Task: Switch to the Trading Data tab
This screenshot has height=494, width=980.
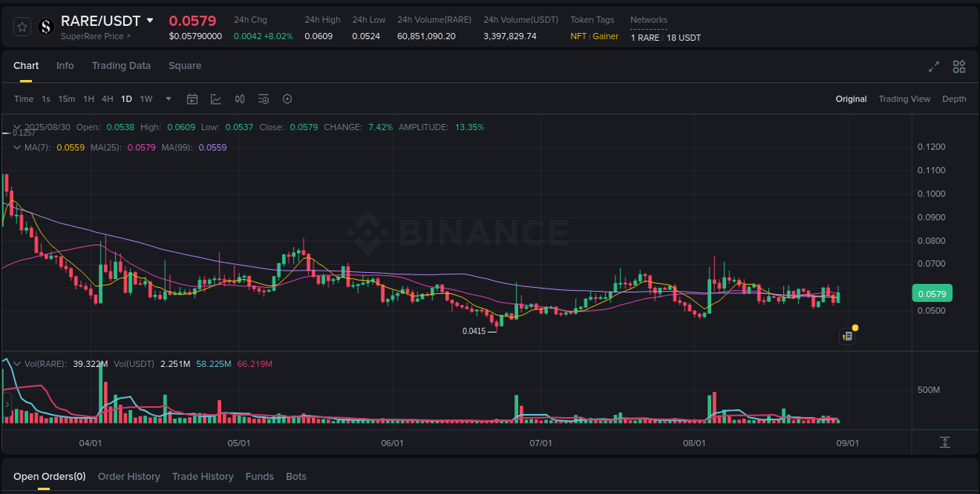Action: [x=121, y=66]
